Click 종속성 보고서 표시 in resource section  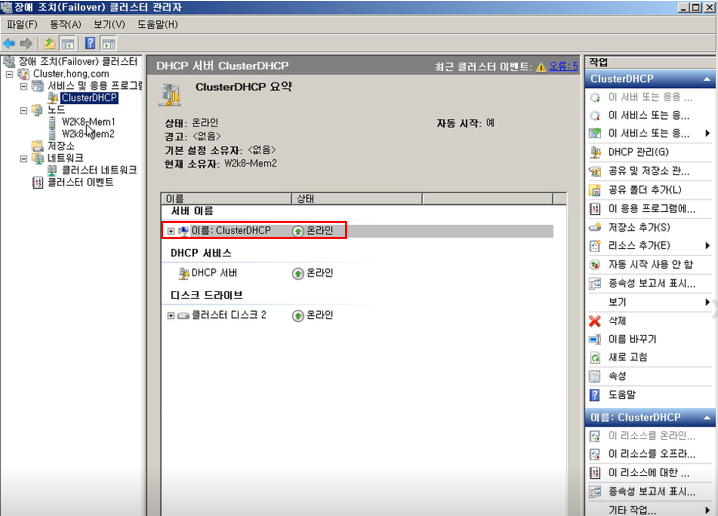click(652, 491)
